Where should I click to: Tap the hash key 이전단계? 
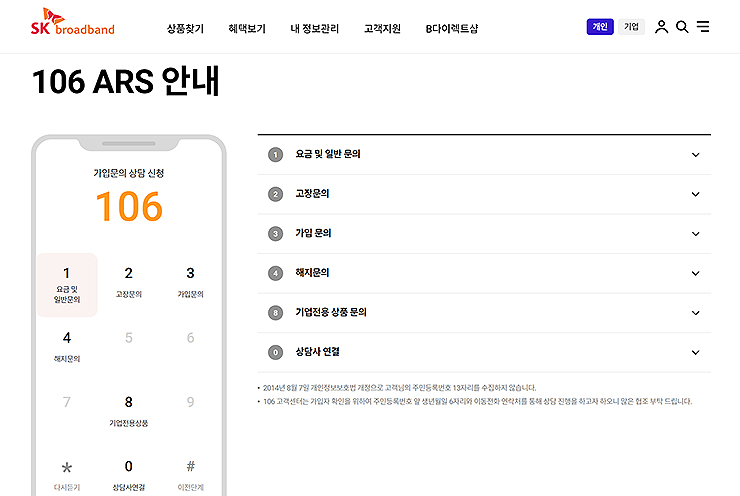190,476
